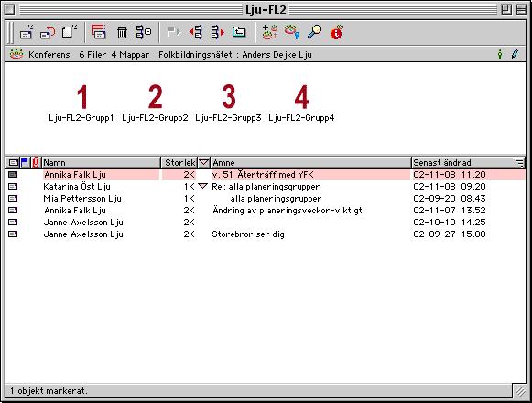Click the green person icon in info bar
The height and width of the screenshot is (403, 532).
[499, 54]
